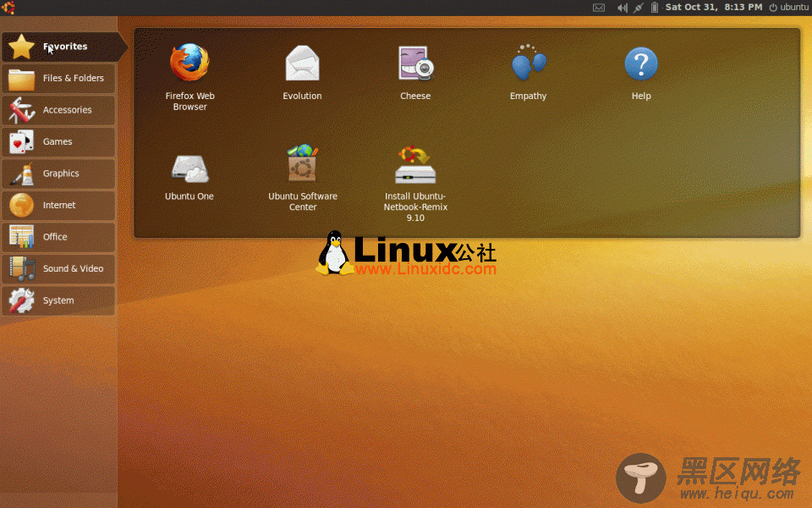Image resolution: width=812 pixels, height=508 pixels.
Task: Start Cheese webcam application
Action: [x=415, y=63]
